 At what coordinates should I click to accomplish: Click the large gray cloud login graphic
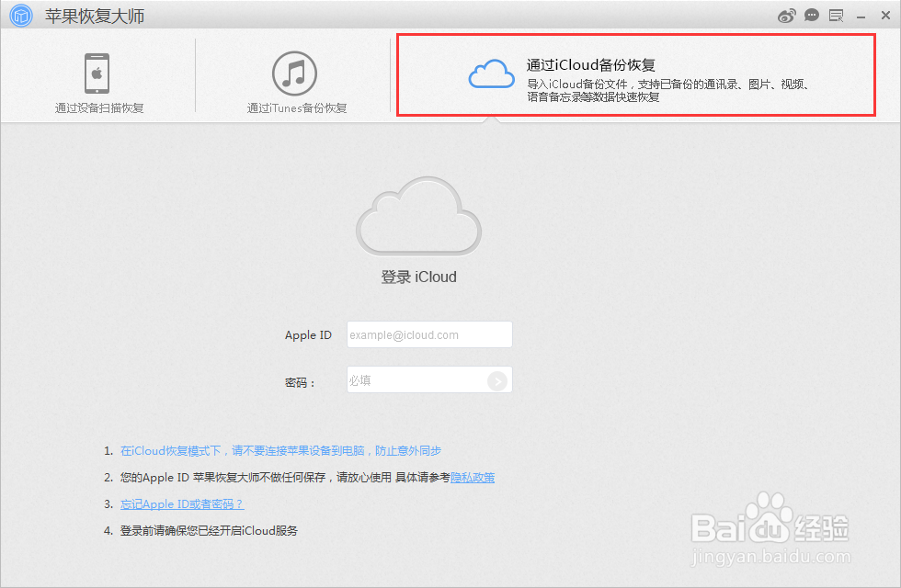(x=419, y=216)
